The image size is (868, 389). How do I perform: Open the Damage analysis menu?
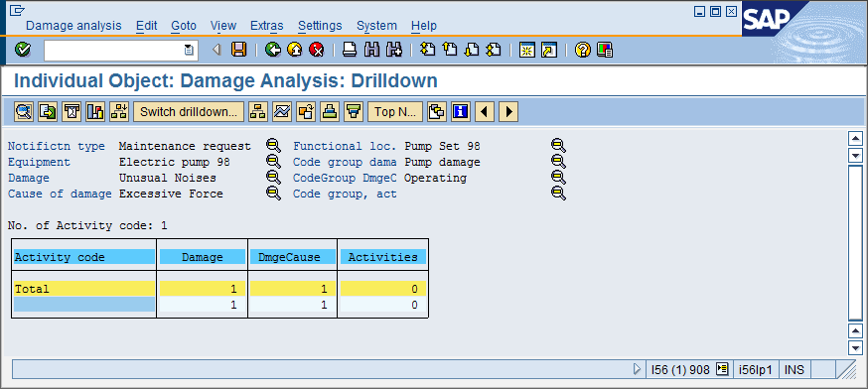[73, 26]
